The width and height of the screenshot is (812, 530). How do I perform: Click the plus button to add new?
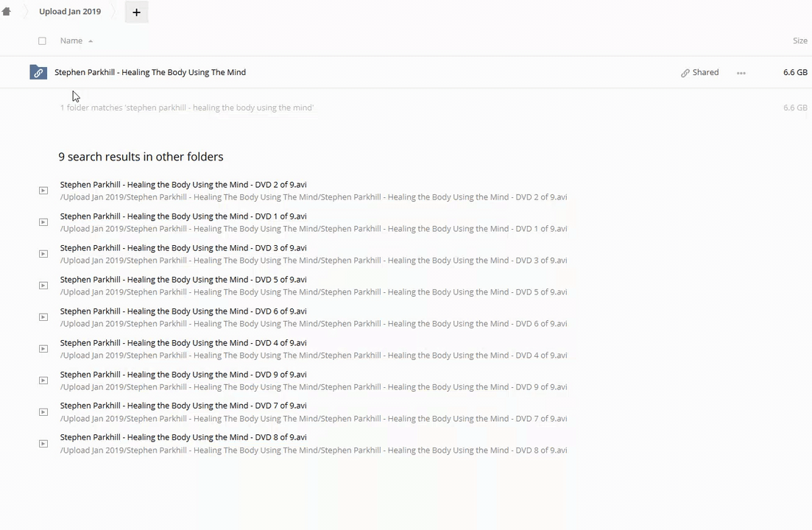[x=136, y=13]
